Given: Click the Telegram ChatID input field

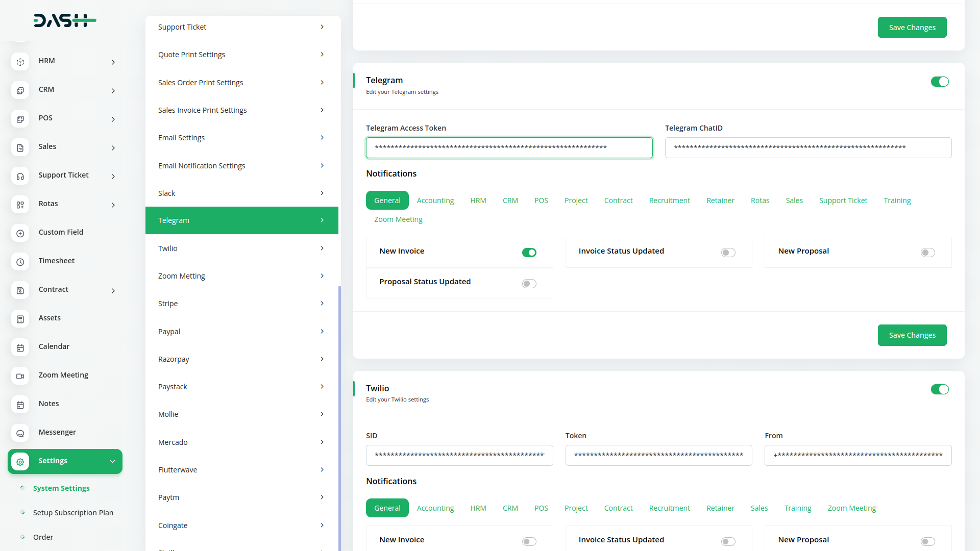Looking at the screenshot, I should (807, 147).
